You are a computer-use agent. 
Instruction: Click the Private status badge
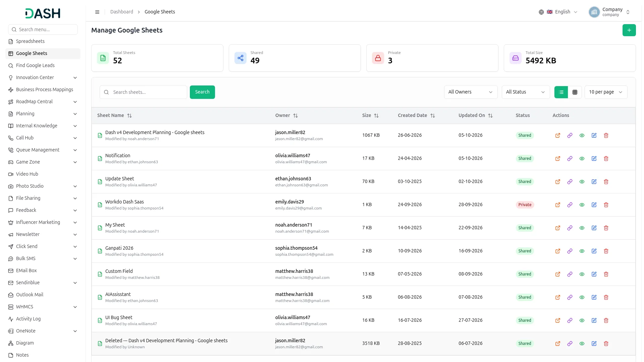525,205
